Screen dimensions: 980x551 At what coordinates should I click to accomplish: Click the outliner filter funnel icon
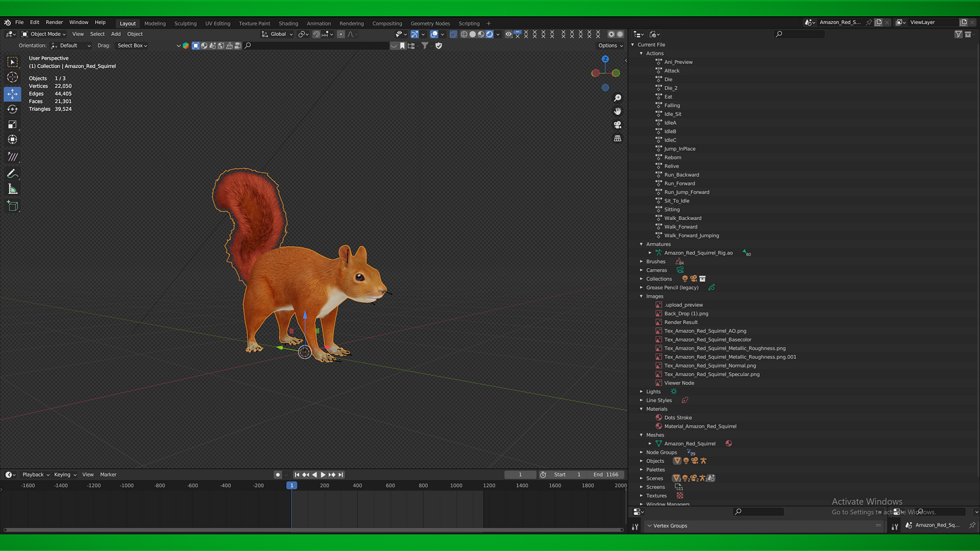pos(958,34)
